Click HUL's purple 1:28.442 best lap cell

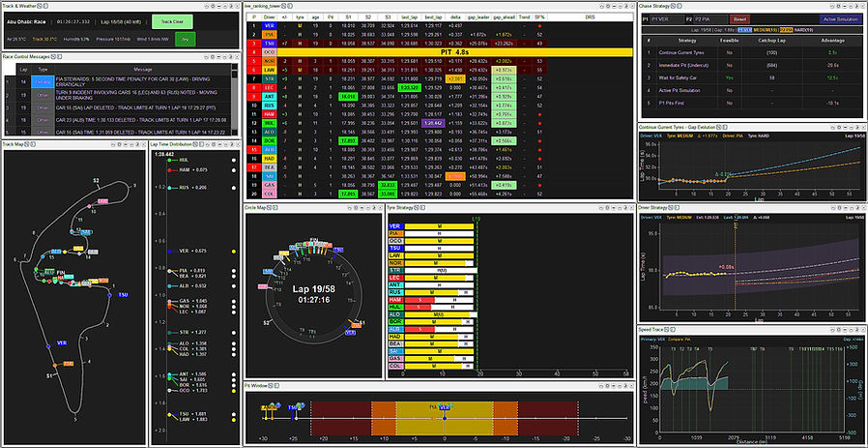click(433, 122)
